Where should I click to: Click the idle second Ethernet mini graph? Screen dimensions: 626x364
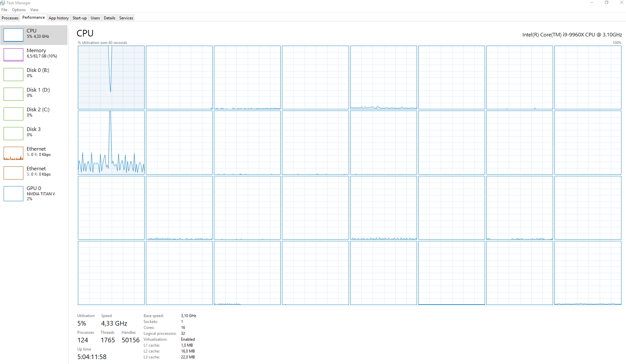(x=13, y=173)
